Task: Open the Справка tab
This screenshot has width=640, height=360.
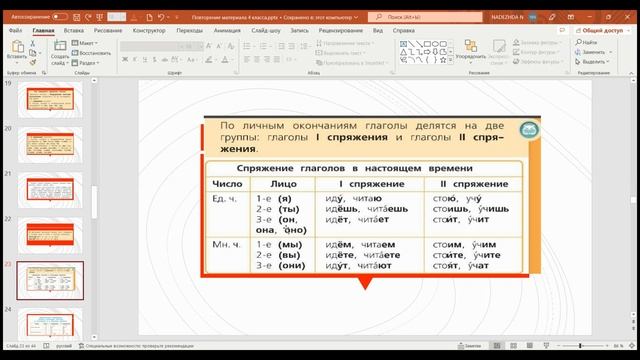Action: pyautogui.click(x=404, y=31)
